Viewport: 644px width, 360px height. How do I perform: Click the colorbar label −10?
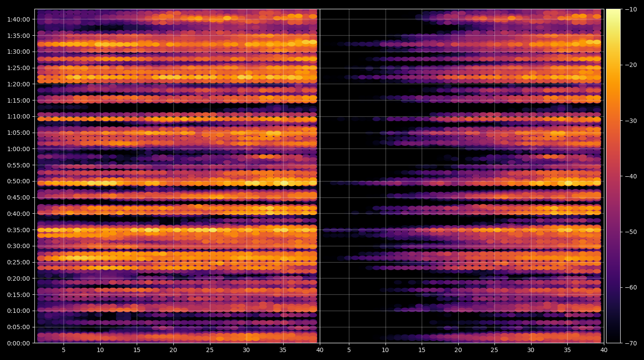click(631, 9)
